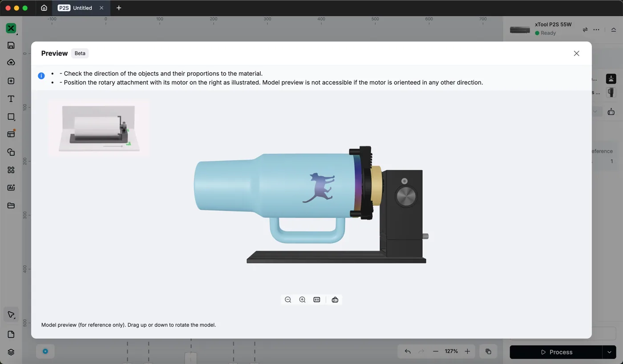Image resolution: width=623 pixels, height=364 pixels.
Task: Click the cloud upload icon in sidebar
Action: pos(11,63)
